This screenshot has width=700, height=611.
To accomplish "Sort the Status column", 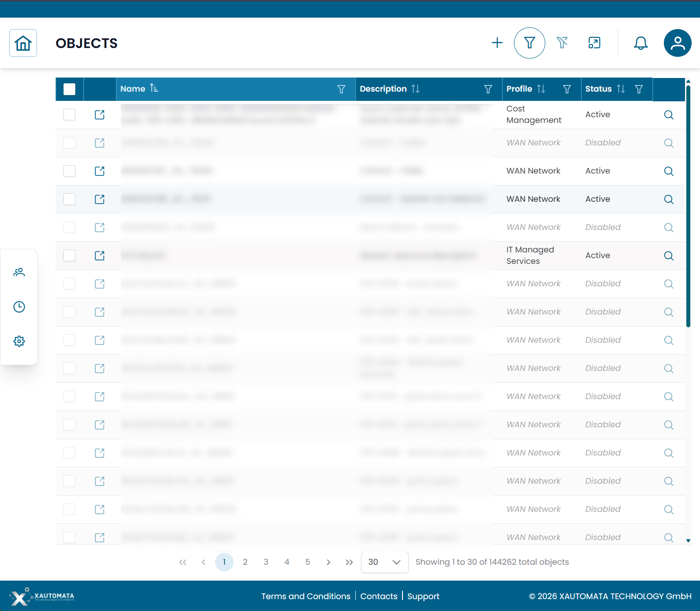I will (x=621, y=89).
